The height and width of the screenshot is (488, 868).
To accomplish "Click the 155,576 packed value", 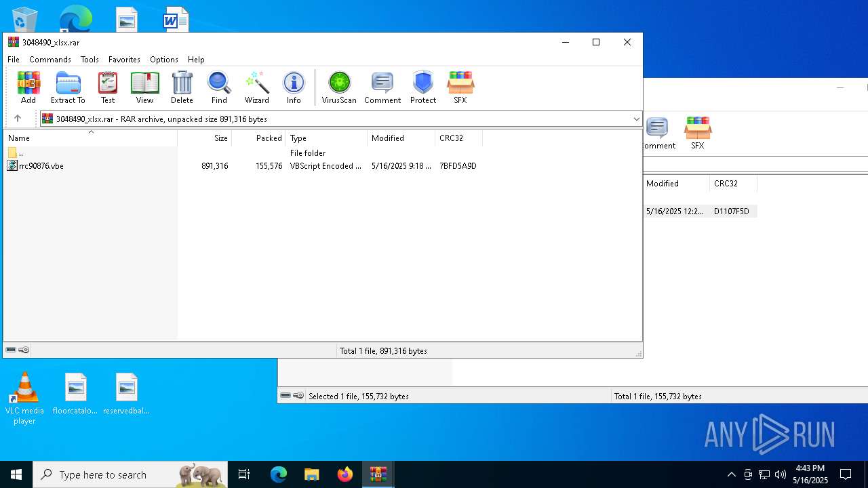I will pos(269,166).
